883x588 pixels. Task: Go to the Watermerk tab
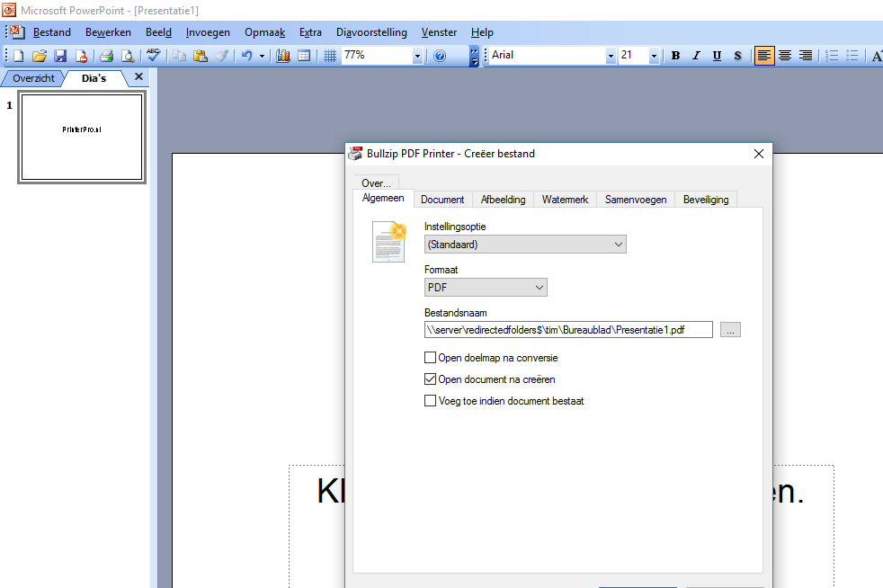click(x=565, y=200)
